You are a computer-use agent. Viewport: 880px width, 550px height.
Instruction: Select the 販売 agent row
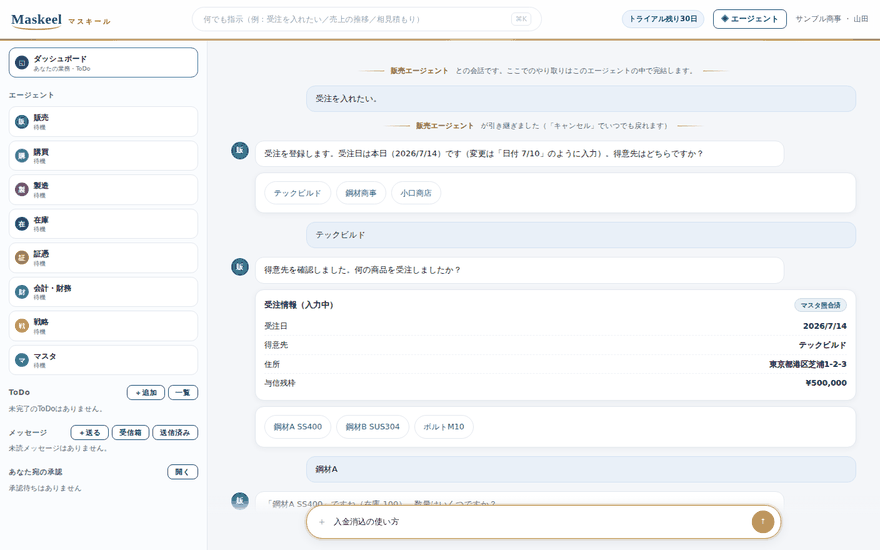click(x=103, y=122)
